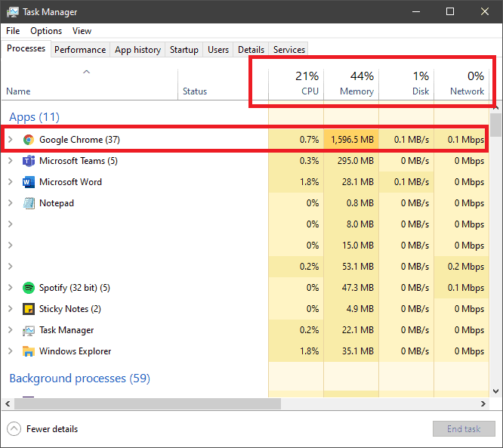Sort by the Name column header
Image resolution: width=503 pixels, height=448 pixels.
click(x=90, y=84)
